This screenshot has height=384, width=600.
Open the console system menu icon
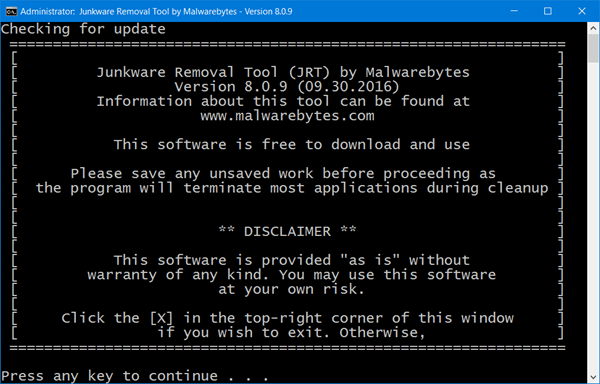pos(11,11)
